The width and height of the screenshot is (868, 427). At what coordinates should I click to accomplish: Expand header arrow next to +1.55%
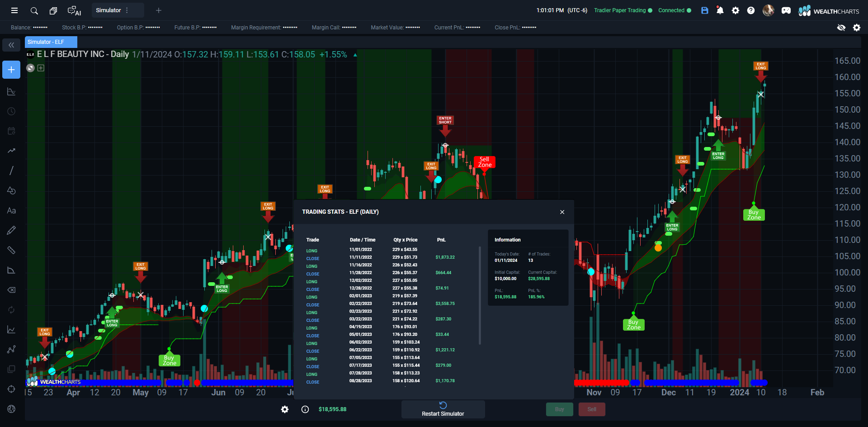(355, 55)
